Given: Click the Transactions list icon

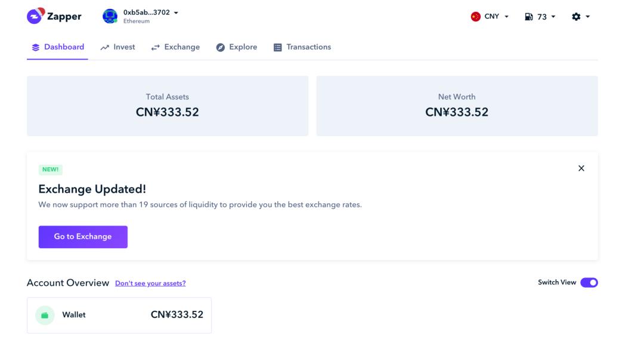Looking at the screenshot, I should click(278, 47).
